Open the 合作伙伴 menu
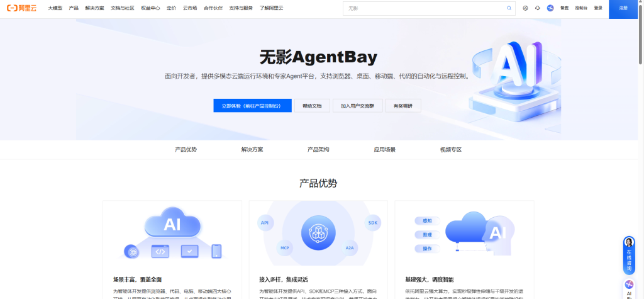 tap(213, 8)
